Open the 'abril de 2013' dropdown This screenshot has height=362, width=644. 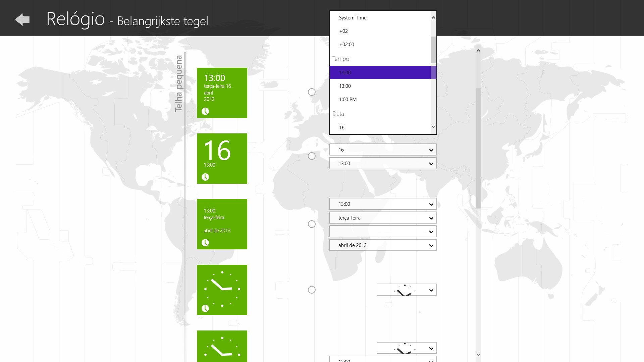click(x=383, y=245)
